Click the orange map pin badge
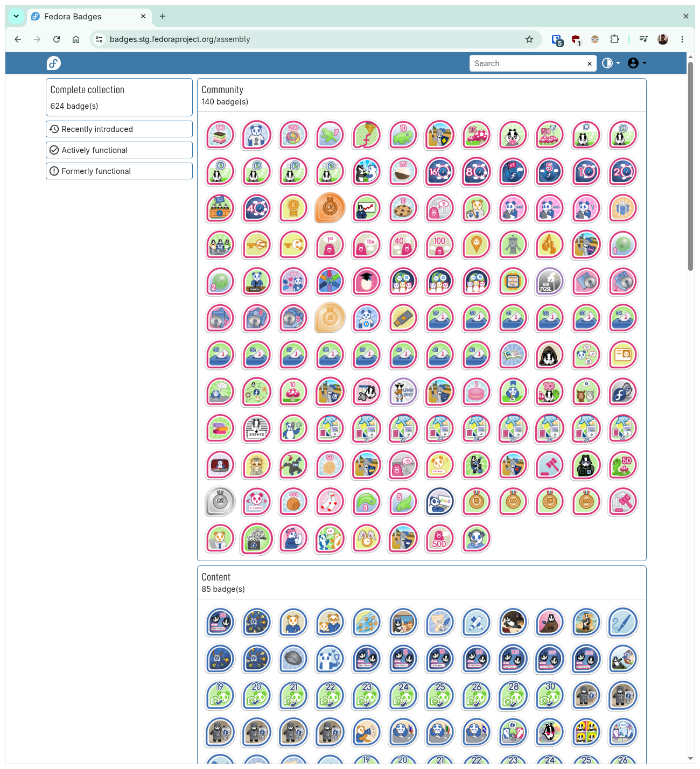This screenshot has width=700, height=769. point(477,244)
